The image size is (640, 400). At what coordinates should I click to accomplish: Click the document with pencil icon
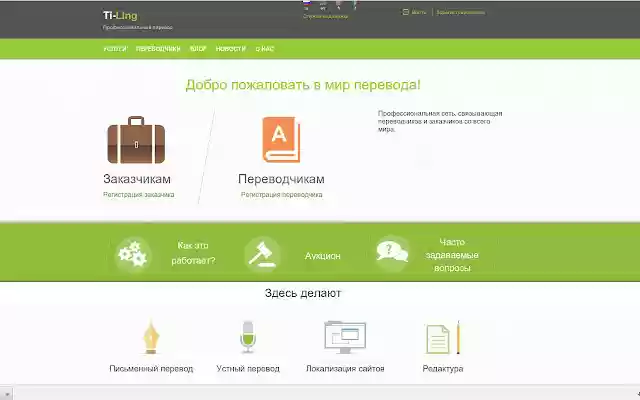click(443, 337)
